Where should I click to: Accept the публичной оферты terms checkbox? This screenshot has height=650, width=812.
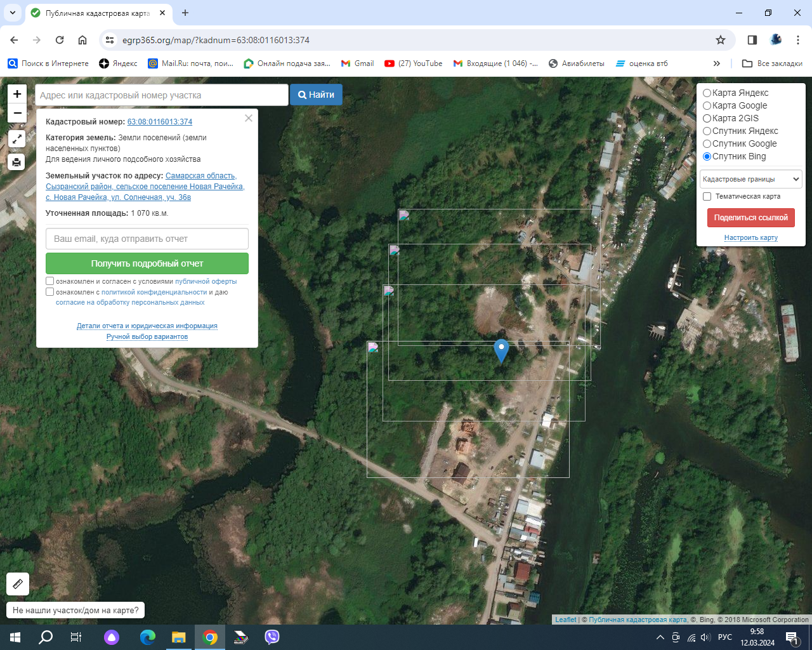[49, 281]
